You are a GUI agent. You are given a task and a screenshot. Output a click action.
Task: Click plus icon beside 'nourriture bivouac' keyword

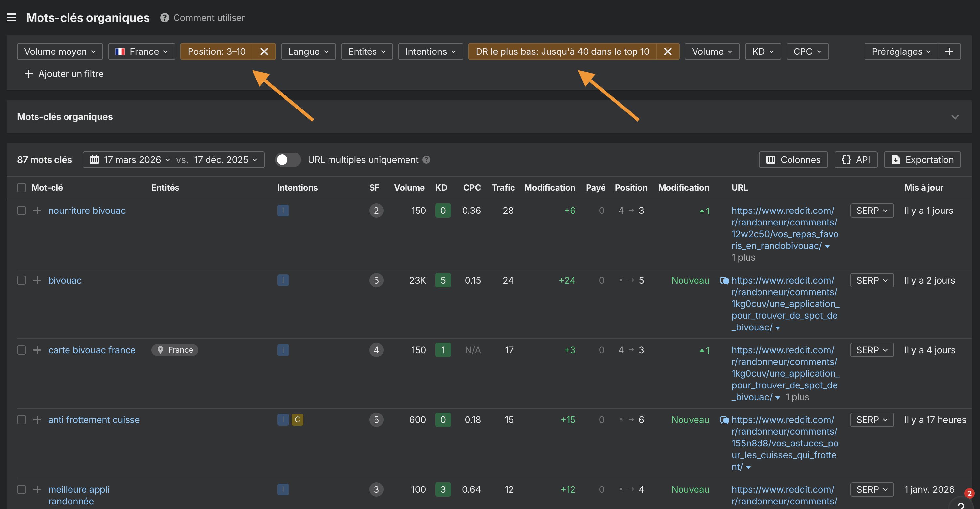click(x=37, y=211)
